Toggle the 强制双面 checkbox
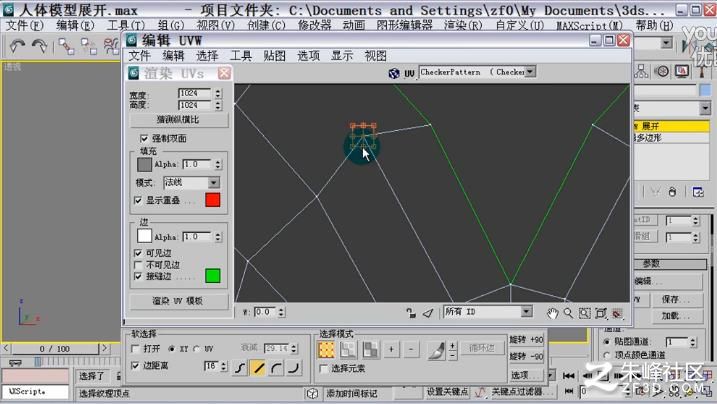 (144, 138)
